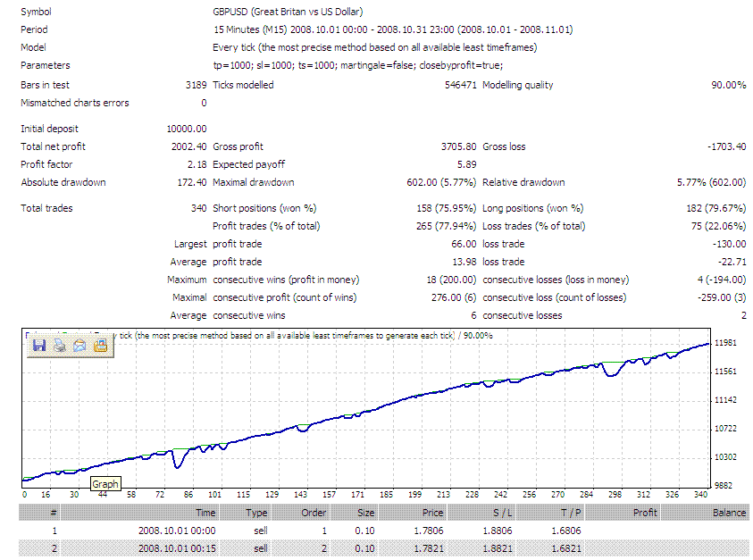The height and width of the screenshot is (560, 753).
Task: Click the save floppy disk icon
Action: (x=39, y=345)
